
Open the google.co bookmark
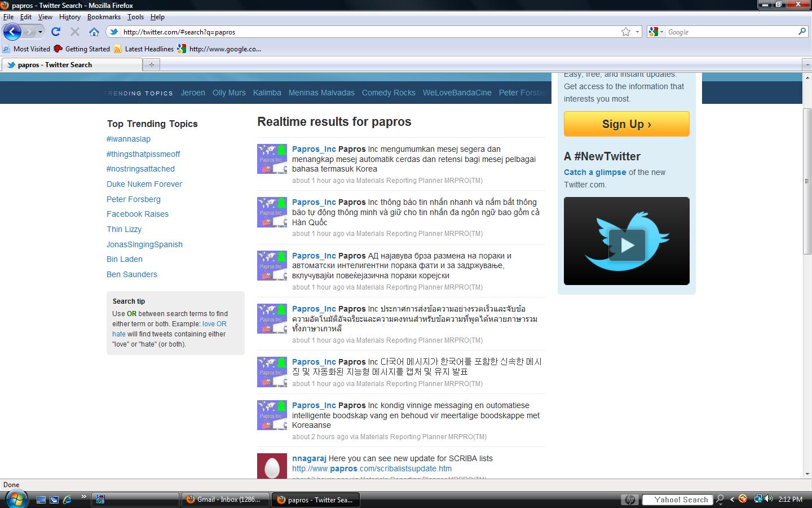click(x=219, y=49)
